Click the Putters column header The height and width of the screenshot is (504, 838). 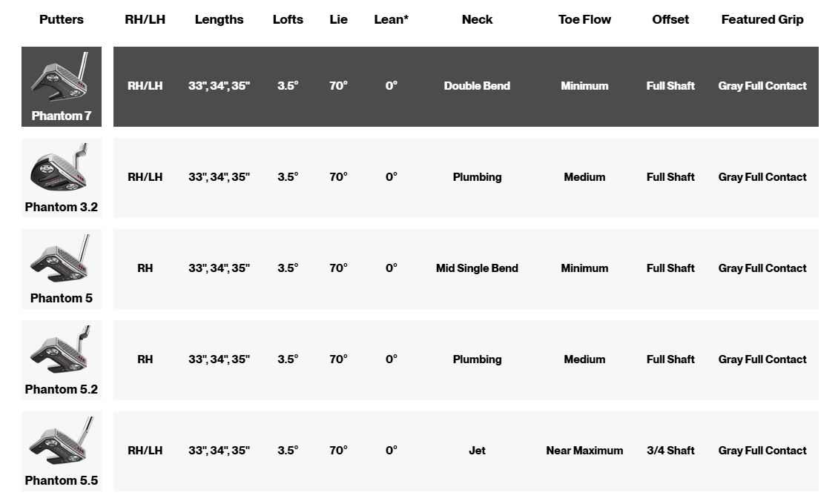coord(62,20)
